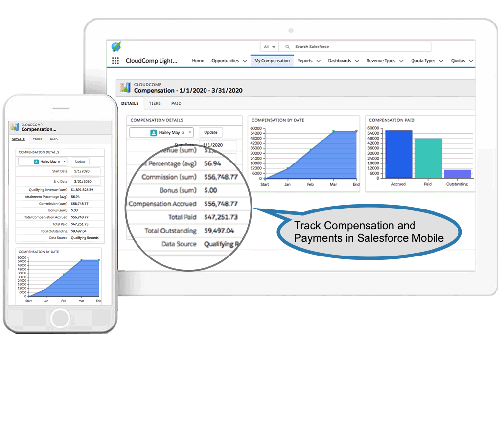Click the Search Salesforce field
This screenshot has width=504, height=442.
[x=355, y=47]
